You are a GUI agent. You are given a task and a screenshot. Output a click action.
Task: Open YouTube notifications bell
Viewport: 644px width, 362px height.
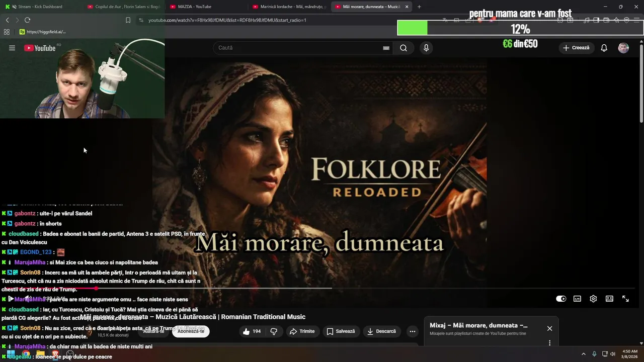[604, 48]
